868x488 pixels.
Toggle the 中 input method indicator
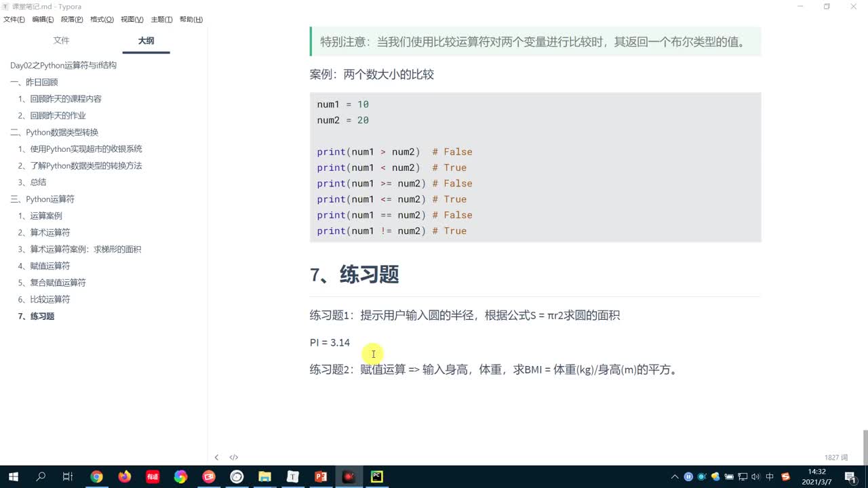[770, 476]
